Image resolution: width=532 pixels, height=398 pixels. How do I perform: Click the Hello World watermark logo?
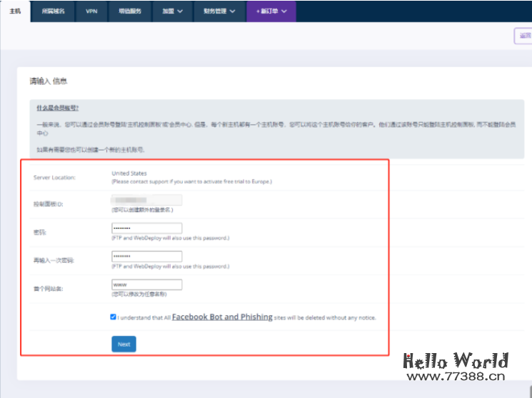coord(455,361)
